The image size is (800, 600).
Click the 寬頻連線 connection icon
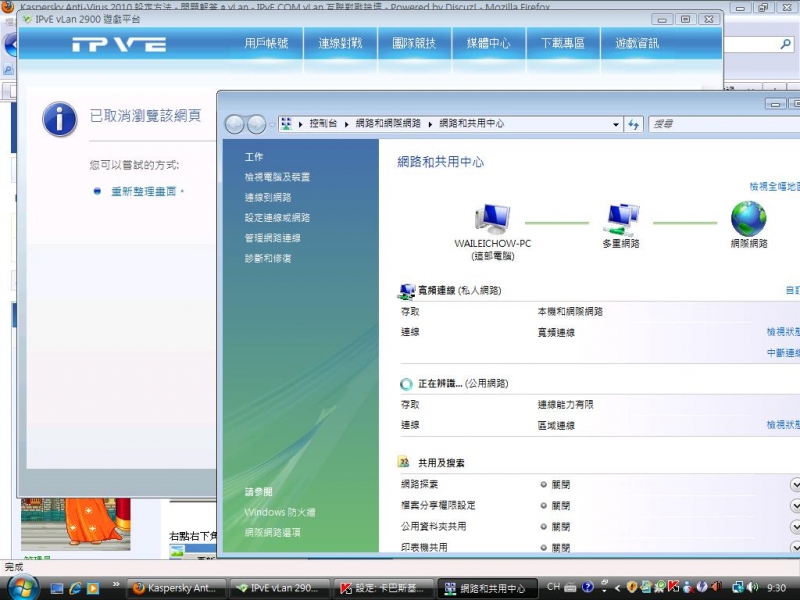pos(407,290)
